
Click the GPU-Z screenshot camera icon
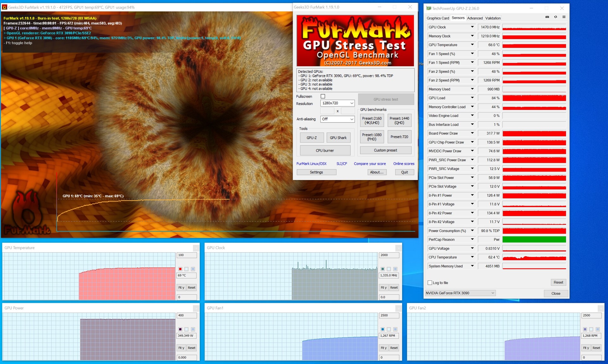point(547,17)
